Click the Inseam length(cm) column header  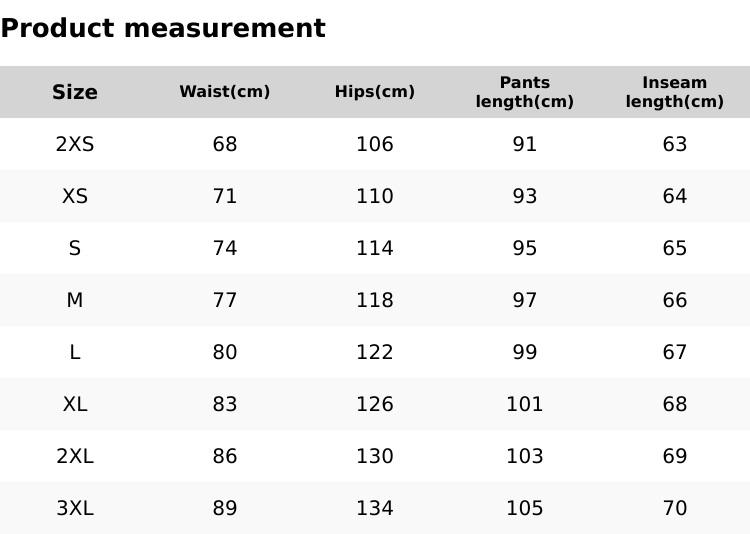675,92
